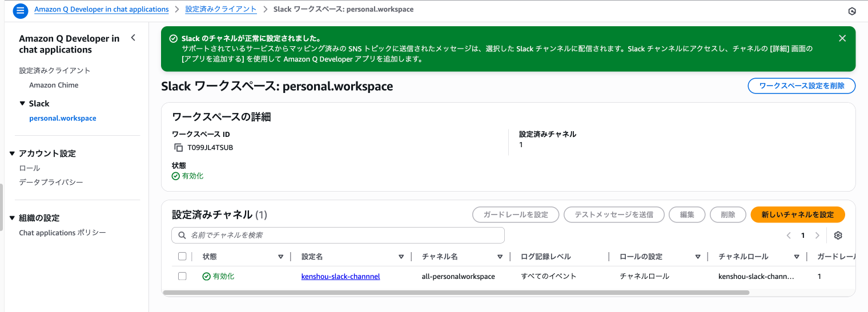Open Amazon Chime in sidebar
Viewport: 868px width, 312px height.
click(x=54, y=85)
